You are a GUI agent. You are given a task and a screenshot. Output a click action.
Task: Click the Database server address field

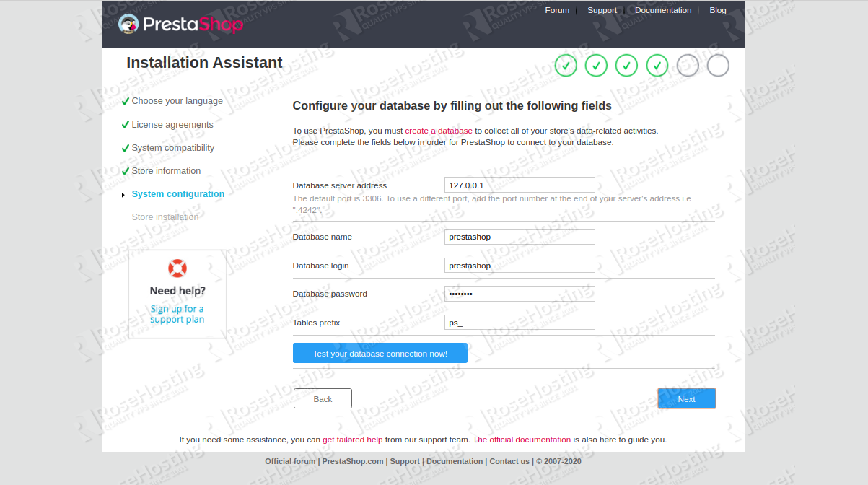tap(519, 185)
